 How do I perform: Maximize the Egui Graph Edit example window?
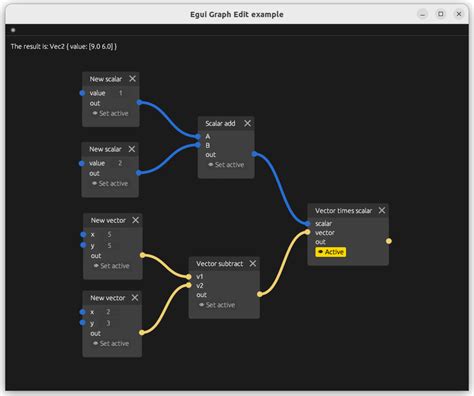click(441, 14)
